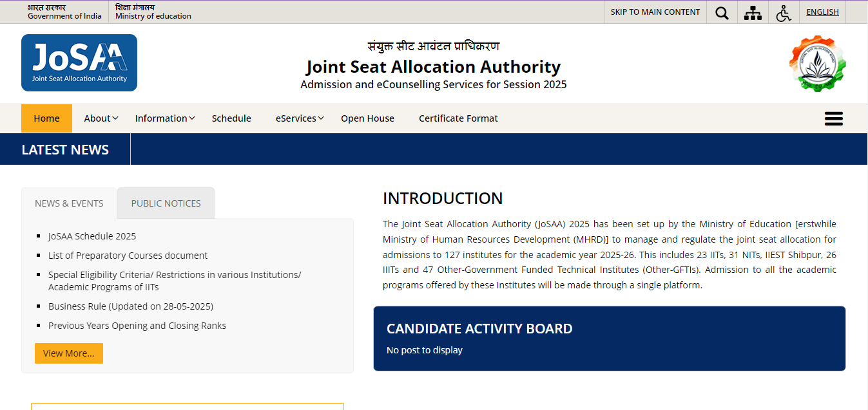Switch language via the ENGLISH link
Image resolution: width=868 pixels, height=410 pixels.
(x=822, y=12)
